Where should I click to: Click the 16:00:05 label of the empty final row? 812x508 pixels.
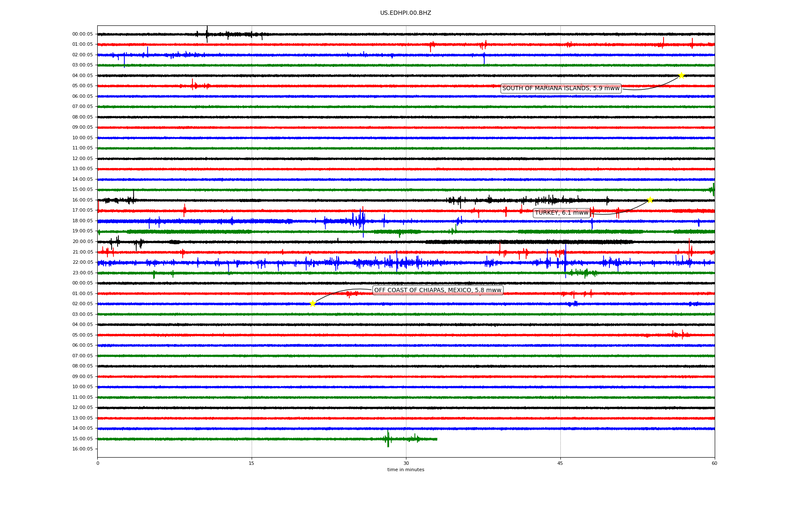[x=82, y=449]
